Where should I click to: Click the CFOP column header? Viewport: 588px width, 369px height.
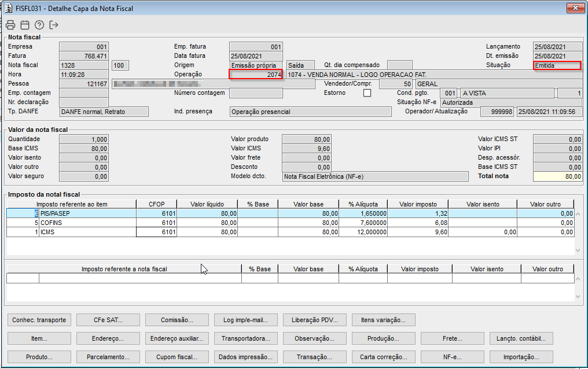coord(156,204)
